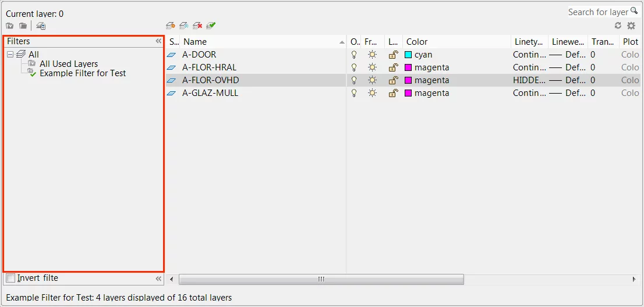Click Default lineweight of A-FLOR-HRAL
Image resolution: width=644 pixels, height=307 pixels.
click(568, 67)
